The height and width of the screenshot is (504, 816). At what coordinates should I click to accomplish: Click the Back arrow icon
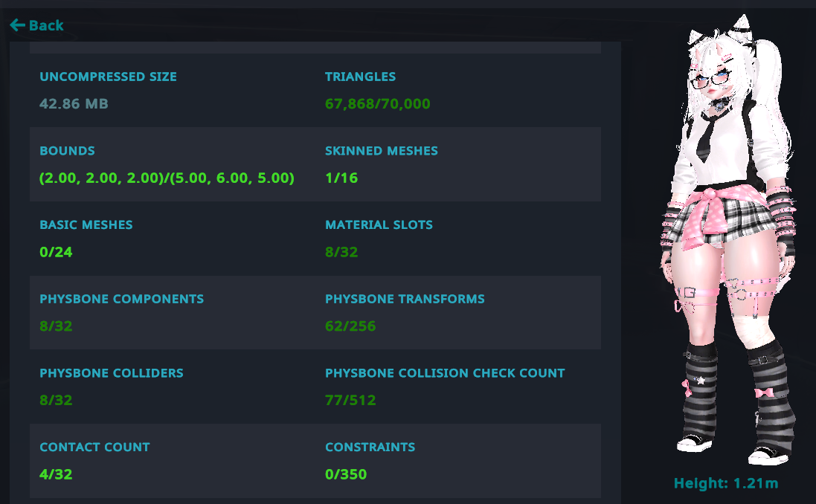[x=17, y=25]
